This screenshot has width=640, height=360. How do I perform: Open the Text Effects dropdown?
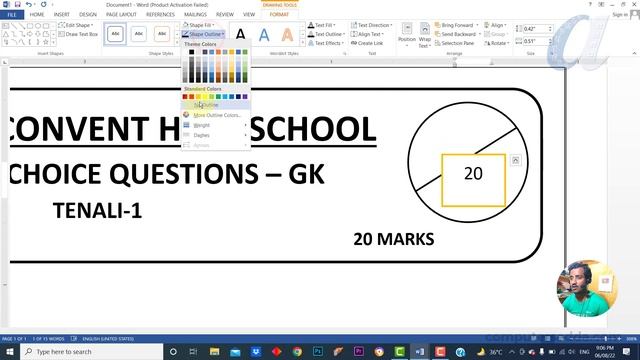326,43
